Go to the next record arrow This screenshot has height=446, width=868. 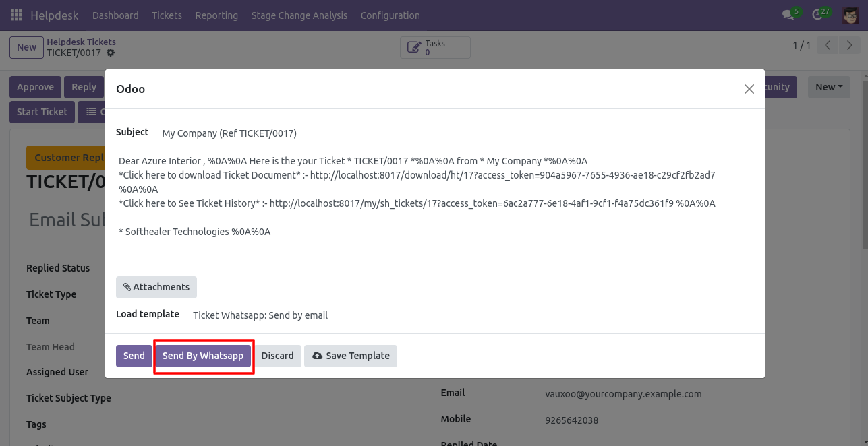click(x=850, y=46)
